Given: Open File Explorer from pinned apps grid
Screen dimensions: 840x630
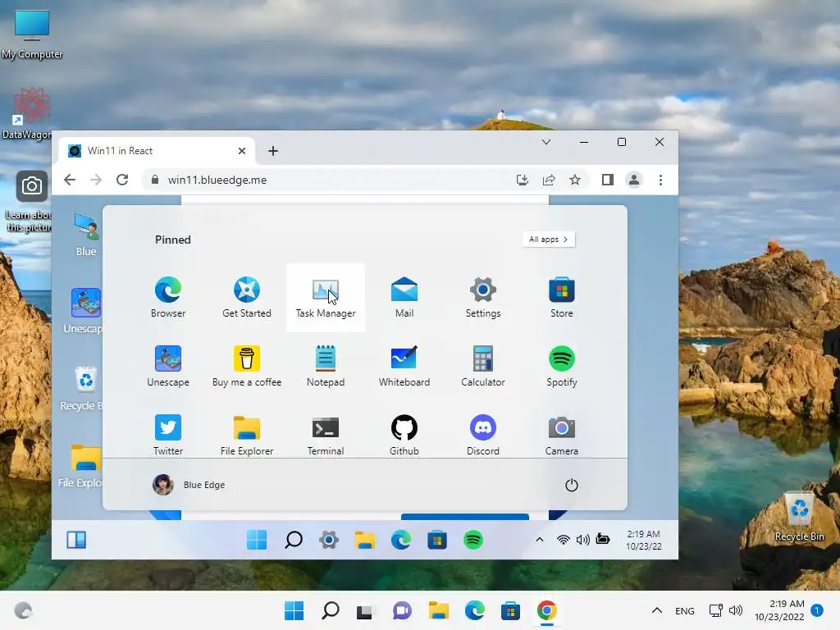Looking at the screenshot, I should coord(246,435).
